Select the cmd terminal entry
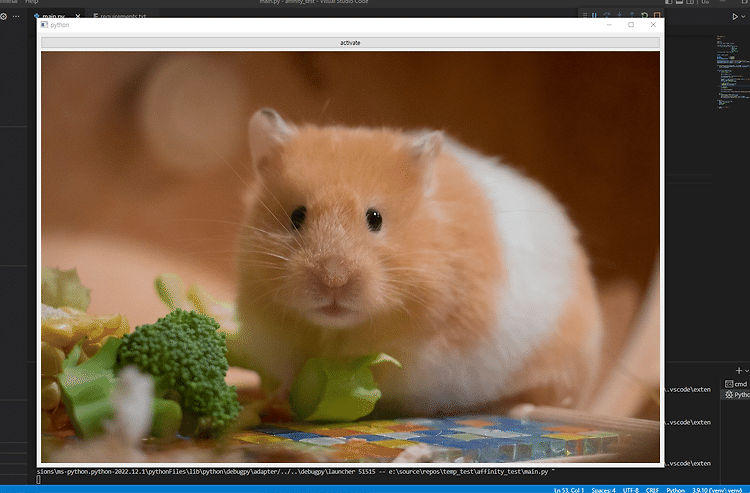The image size is (750, 493). pos(736,384)
